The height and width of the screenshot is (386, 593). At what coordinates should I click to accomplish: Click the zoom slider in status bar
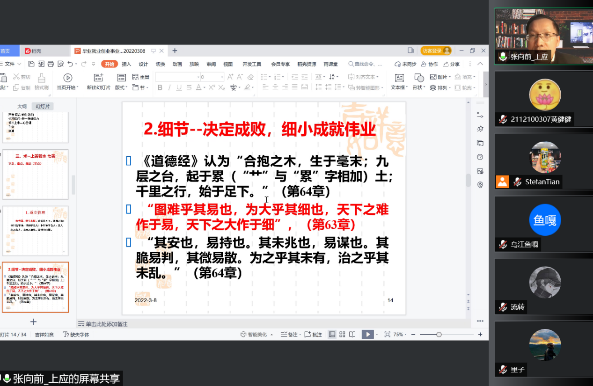point(439,335)
